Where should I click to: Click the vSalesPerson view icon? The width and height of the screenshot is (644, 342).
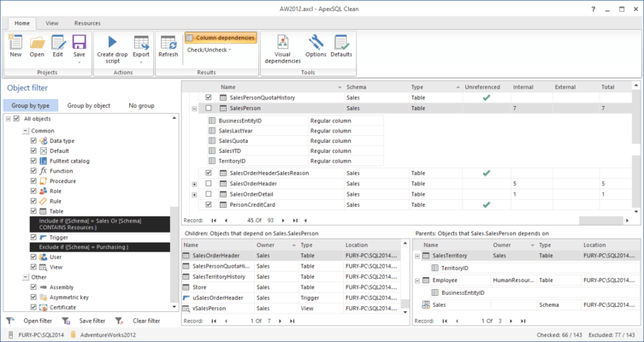tap(186, 309)
